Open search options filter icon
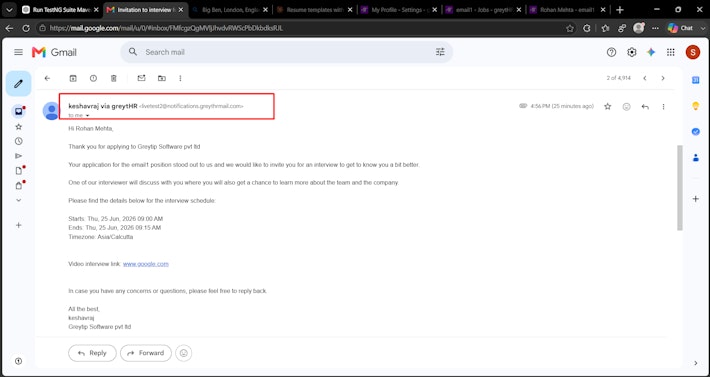The image size is (710, 377). pos(440,52)
